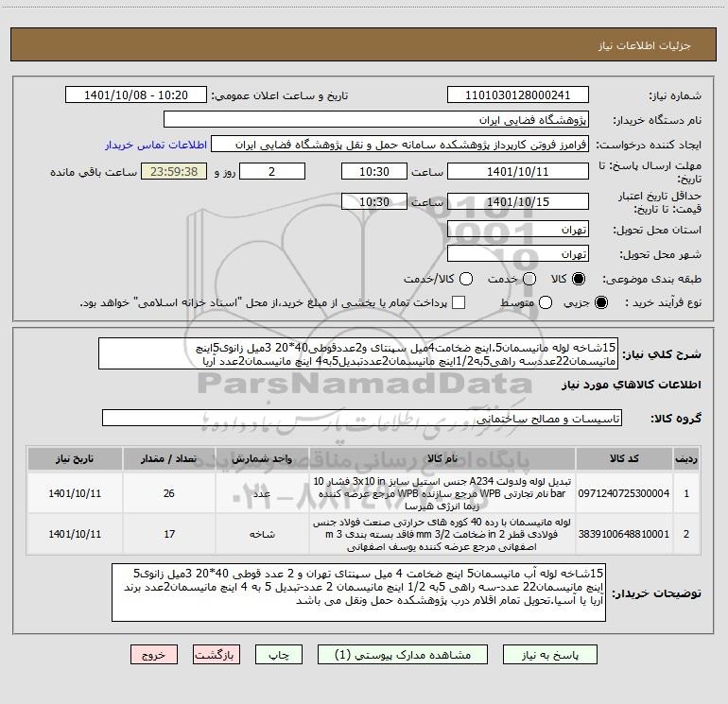
Task: Click the announcement date field 1401/10/08 - 10:20
Action: (x=136, y=95)
